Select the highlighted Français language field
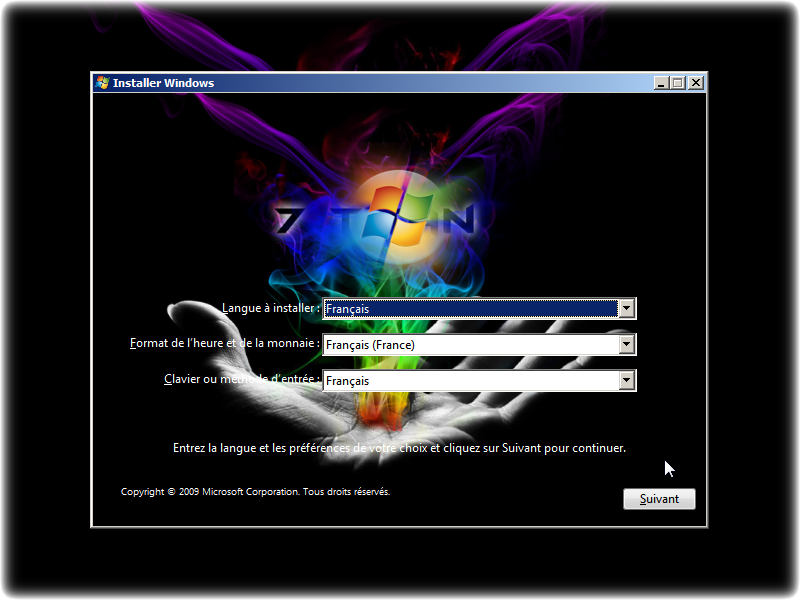800x600 pixels. [470, 309]
